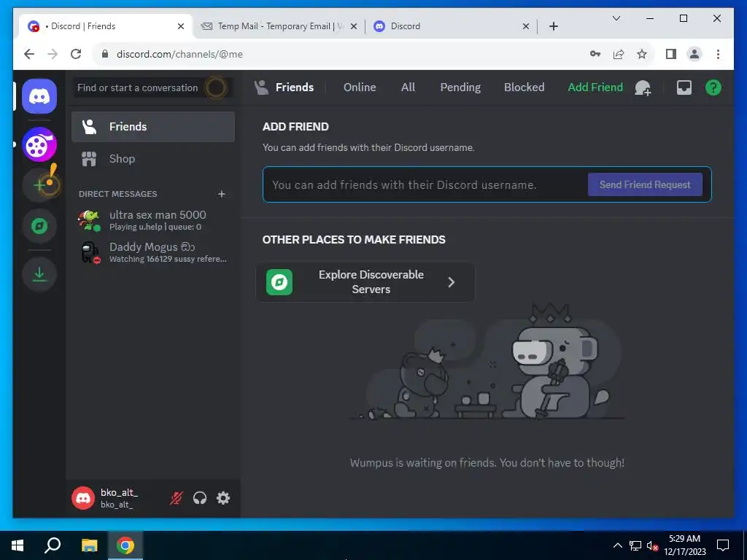747x560 pixels.
Task: Show Pending friend requests tab
Action: coord(460,87)
